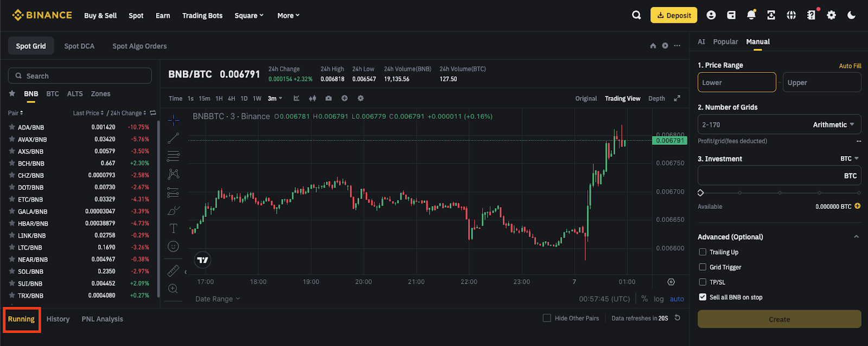Expand the 3m time interval dropdown
Image resolution: width=868 pixels, height=346 pixels.
(275, 99)
